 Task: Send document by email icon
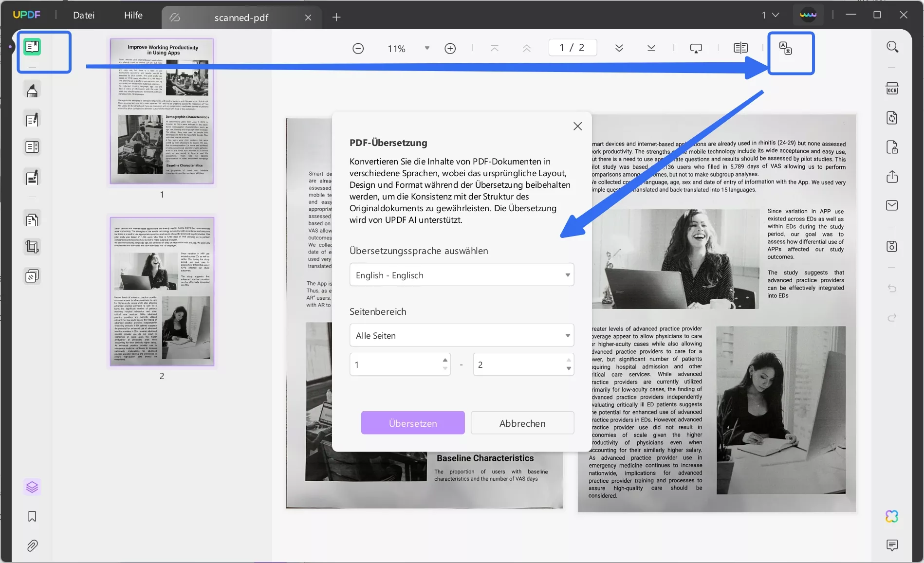[x=892, y=205]
